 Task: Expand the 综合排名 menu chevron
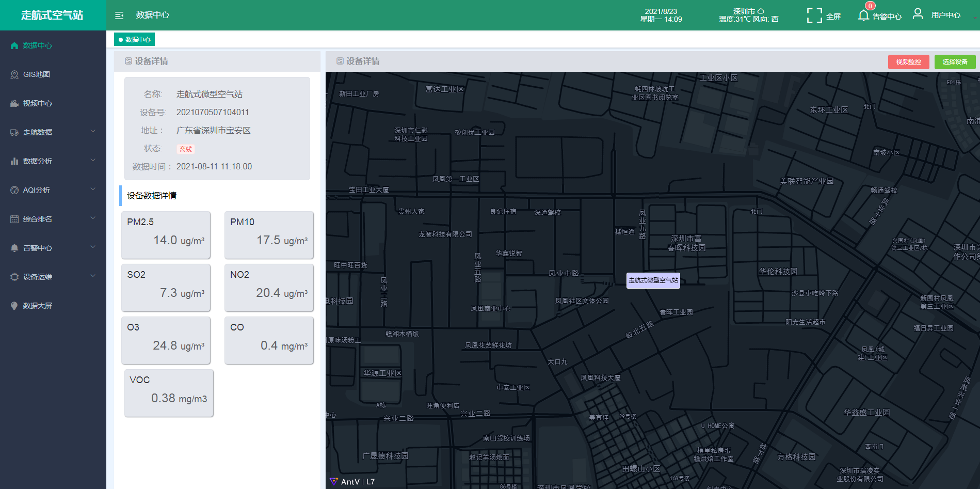click(x=93, y=218)
